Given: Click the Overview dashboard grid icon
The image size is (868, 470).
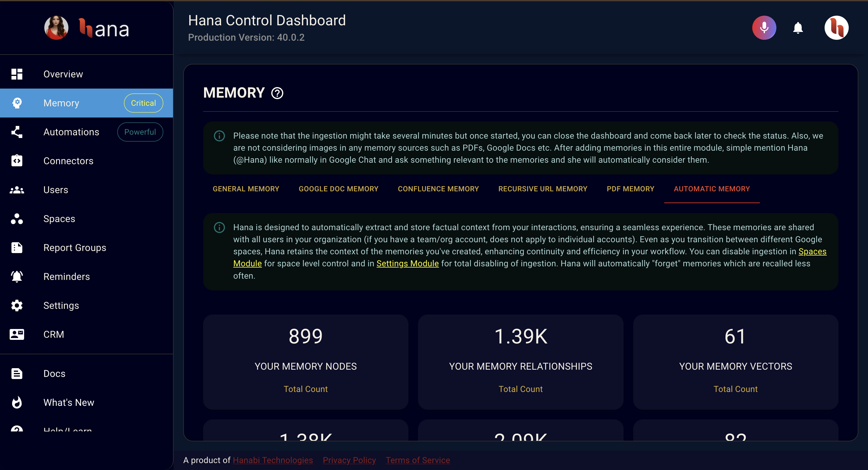Looking at the screenshot, I should coord(17,74).
